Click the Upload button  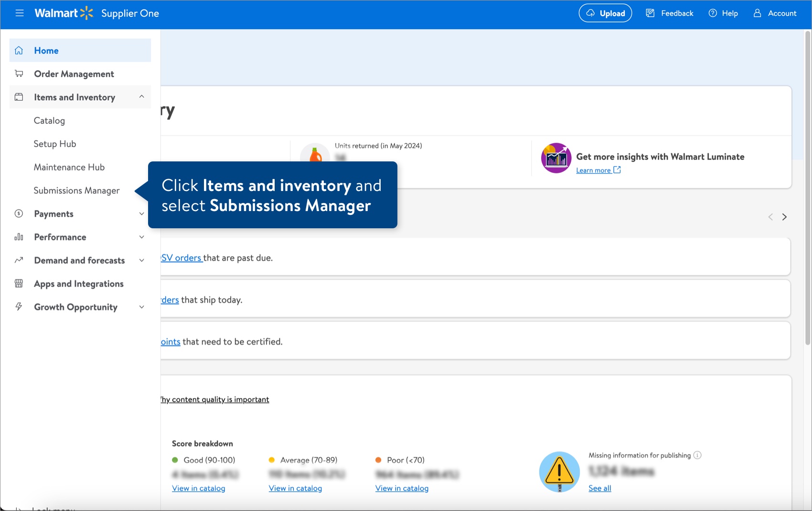(x=605, y=13)
